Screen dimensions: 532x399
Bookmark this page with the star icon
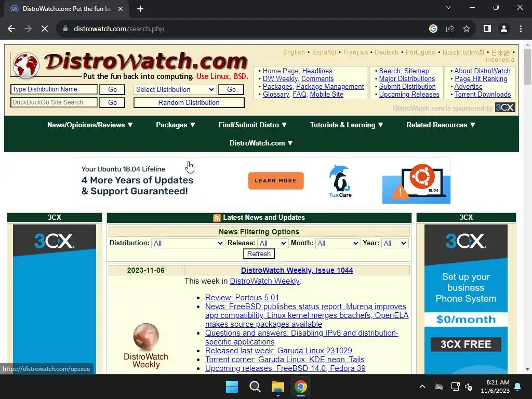pyautogui.click(x=467, y=29)
